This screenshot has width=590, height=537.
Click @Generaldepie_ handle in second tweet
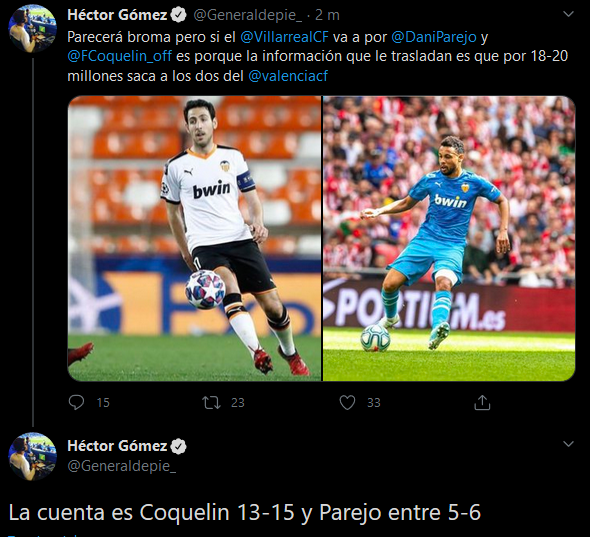click(122, 466)
